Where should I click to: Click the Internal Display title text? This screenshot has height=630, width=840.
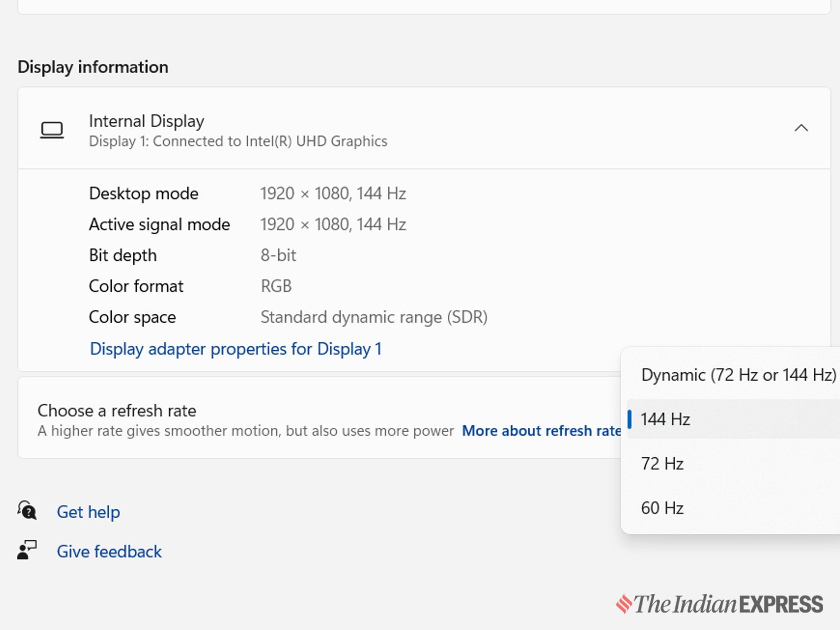coord(146,121)
